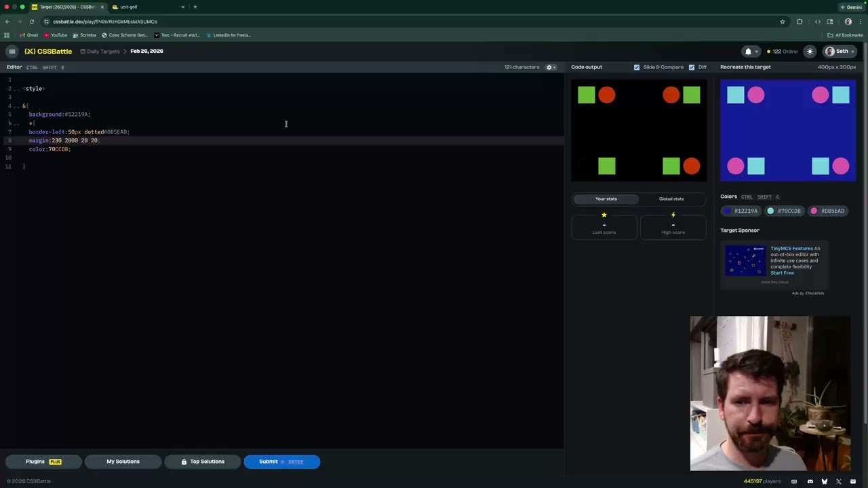Switch to the Global stats tab
The height and width of the screenshot is (488, 868).
[x=671, y=199]
